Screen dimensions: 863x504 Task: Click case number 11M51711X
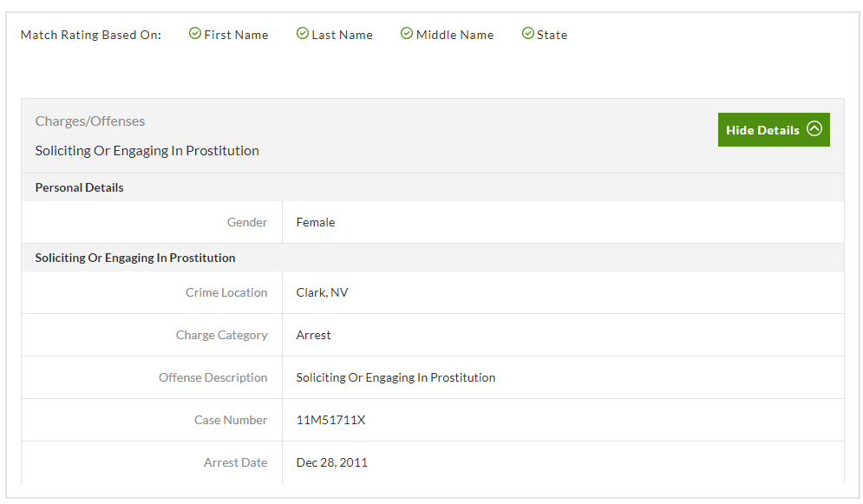(x=330, y=421)
